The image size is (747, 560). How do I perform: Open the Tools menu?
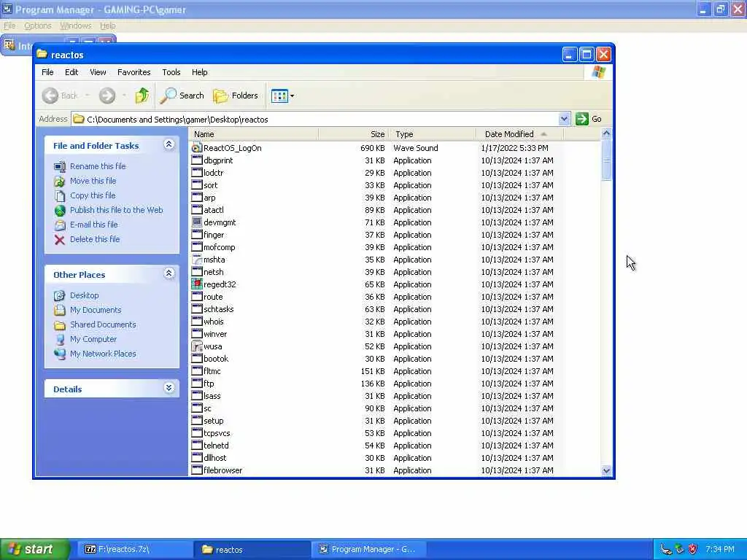171,72
